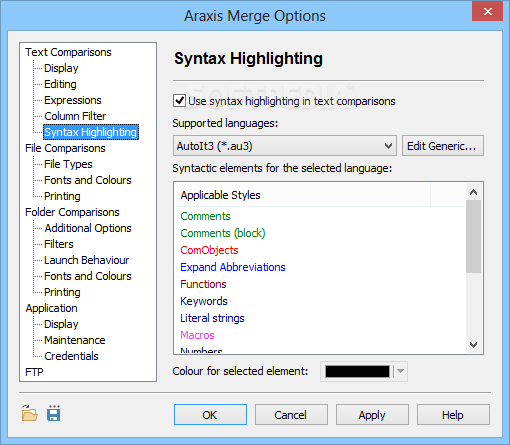Open the File Types options page
The height and width of the screenshot is (445, 510).
pos(68,164)
